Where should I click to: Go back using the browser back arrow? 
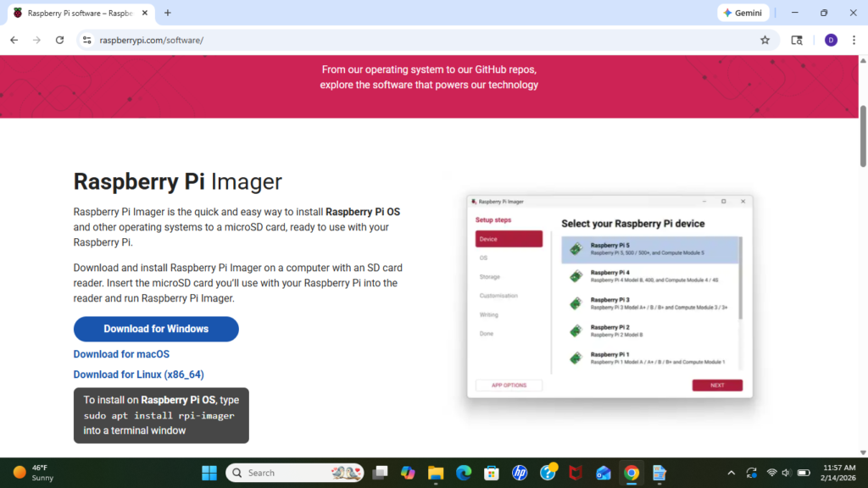tap(14, 40)
